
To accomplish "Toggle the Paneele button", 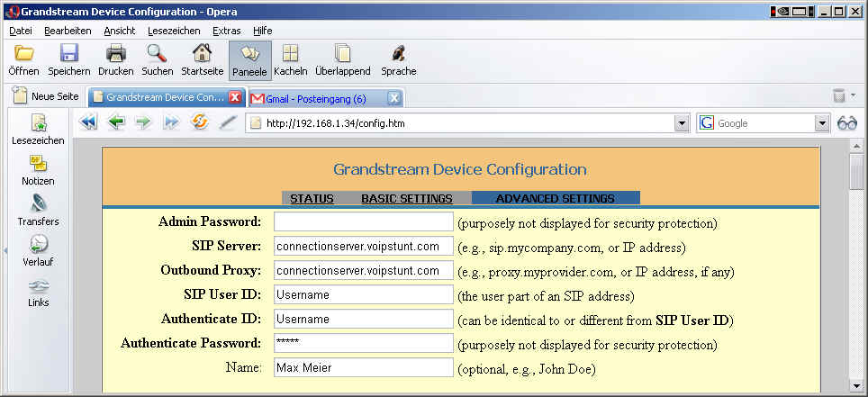I will point(250,60).
